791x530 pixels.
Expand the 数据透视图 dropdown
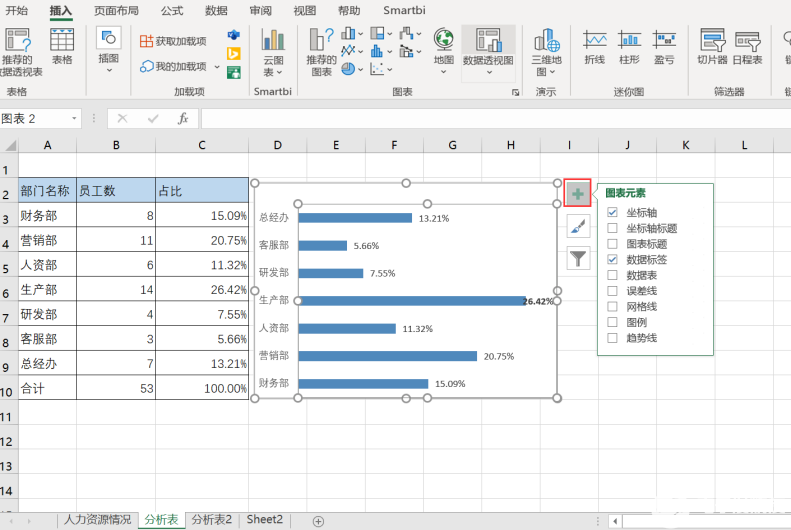pyautogui.click(x=488, y=73)
